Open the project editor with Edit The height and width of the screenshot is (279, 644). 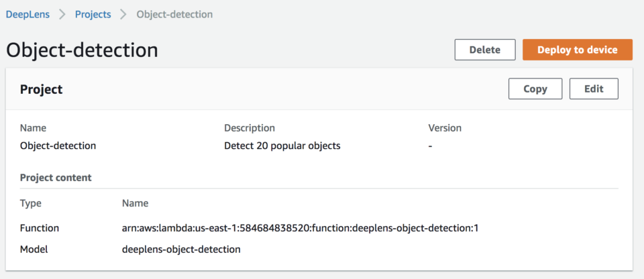(x=594, y=89)
